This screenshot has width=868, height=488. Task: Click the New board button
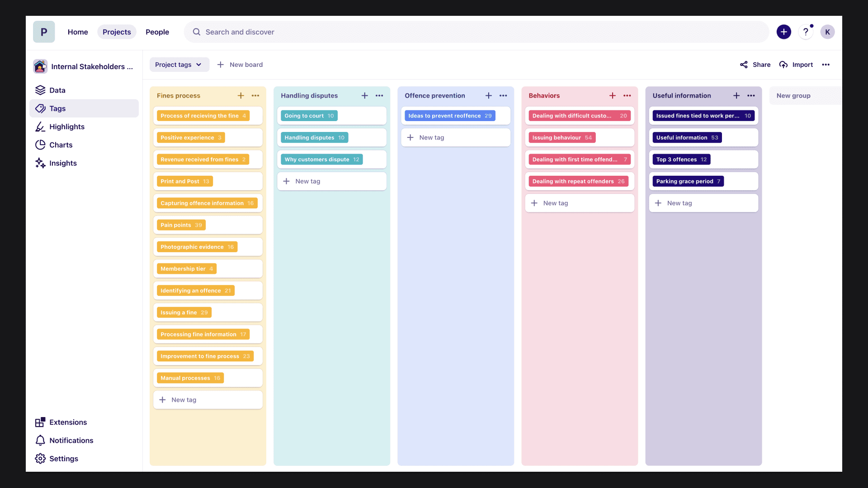click(x=240, y=65)
